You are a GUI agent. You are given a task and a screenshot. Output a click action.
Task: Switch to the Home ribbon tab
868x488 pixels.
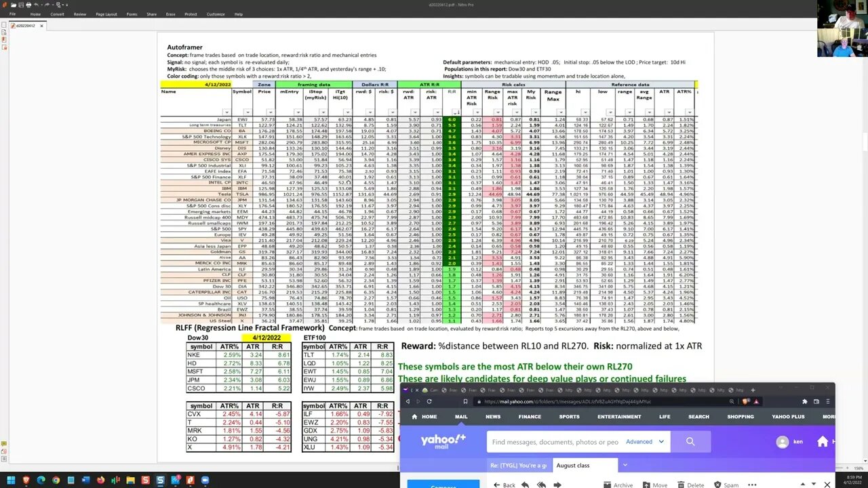click(x=35, y=14)
